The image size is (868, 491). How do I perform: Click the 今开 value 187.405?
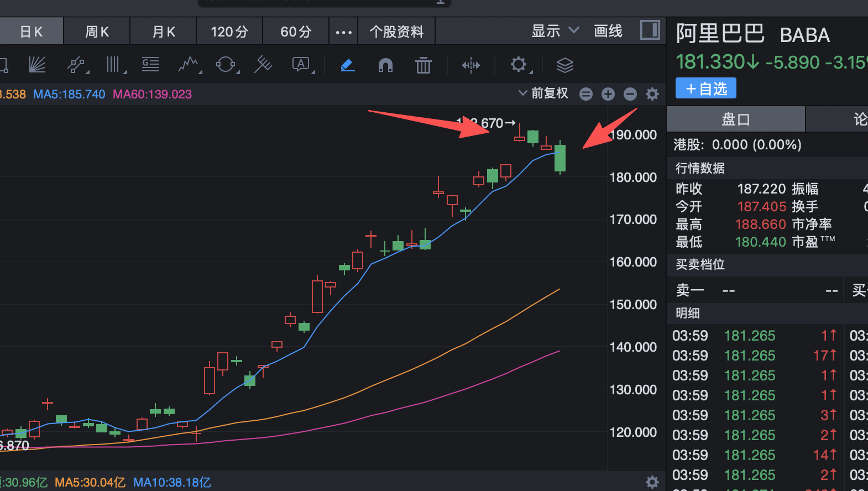click(x=761, y=207)
